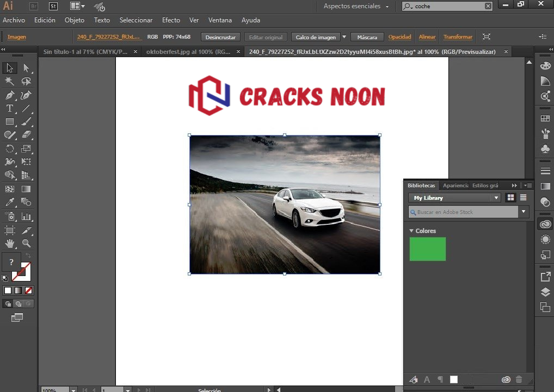Viewport: 554px width, 392px height.
Task: Select the Gradient tool
Action: pyautogui.click(x=26, y=189)
